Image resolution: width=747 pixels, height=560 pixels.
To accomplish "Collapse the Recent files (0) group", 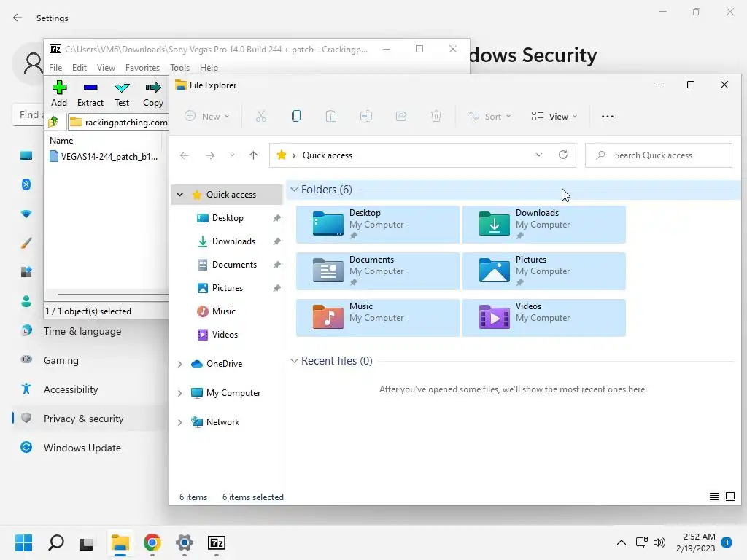I will click(295, 360).
